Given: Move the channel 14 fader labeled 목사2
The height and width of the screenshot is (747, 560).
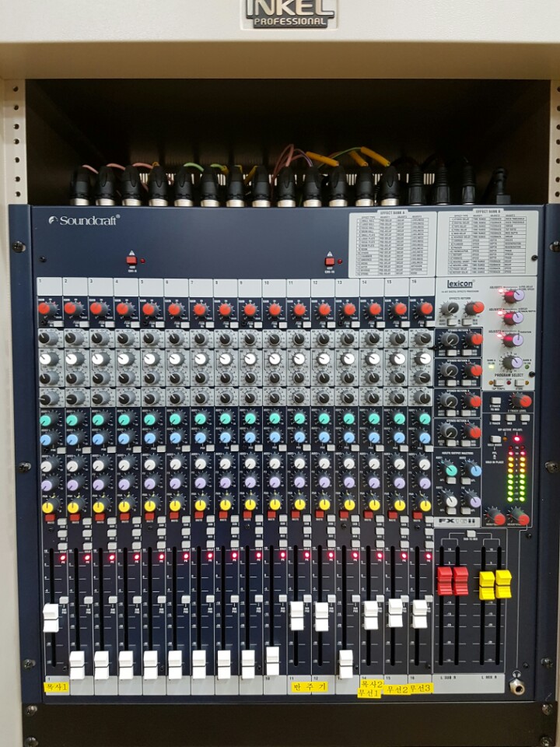Looking at the screenshot, I should (x=371, y=615).
